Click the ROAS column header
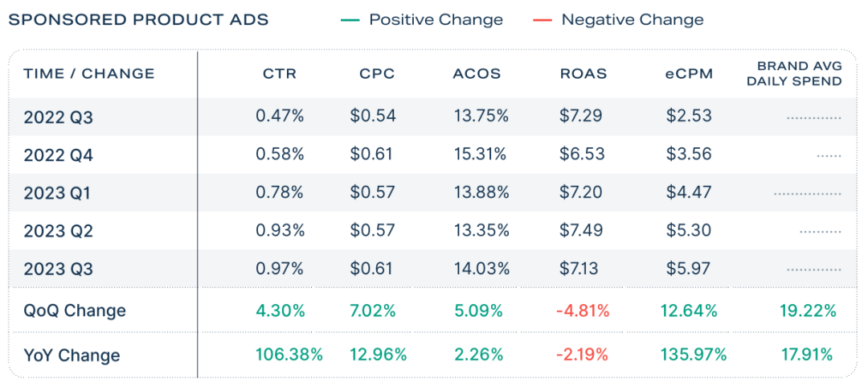Screen dimensions: 868x387 [x=583, y=74]
